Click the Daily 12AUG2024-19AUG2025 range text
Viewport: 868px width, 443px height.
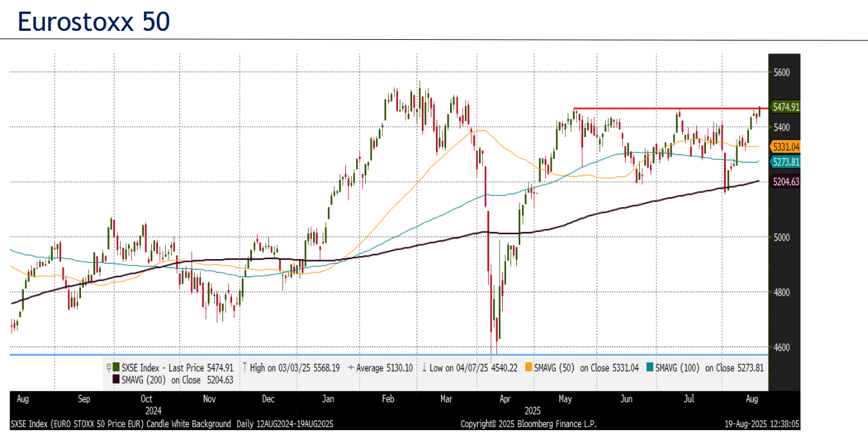284,424
